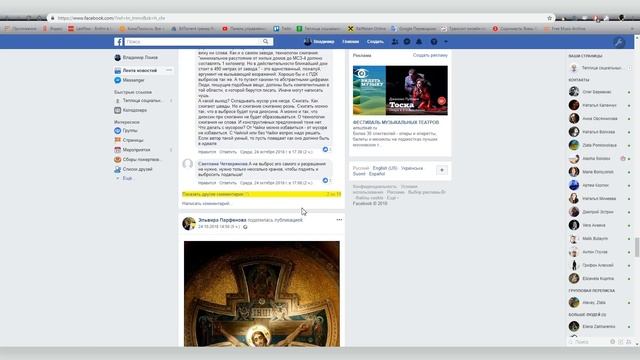640x360 pixels.
Task: Open Эльвира Парфенова's profile name
Action: (x=222, y=220)
